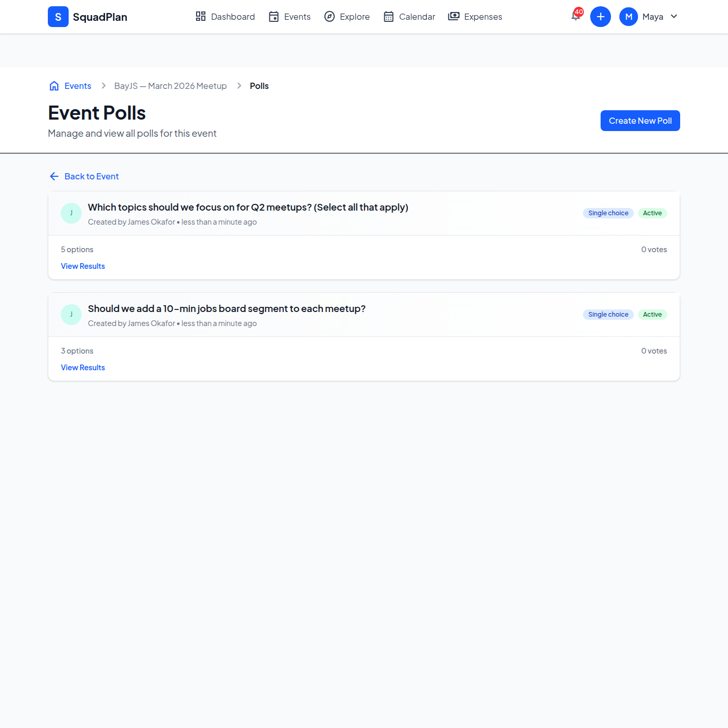
Task: Select the Explore compass icon
Action: [x=330, y=16]
